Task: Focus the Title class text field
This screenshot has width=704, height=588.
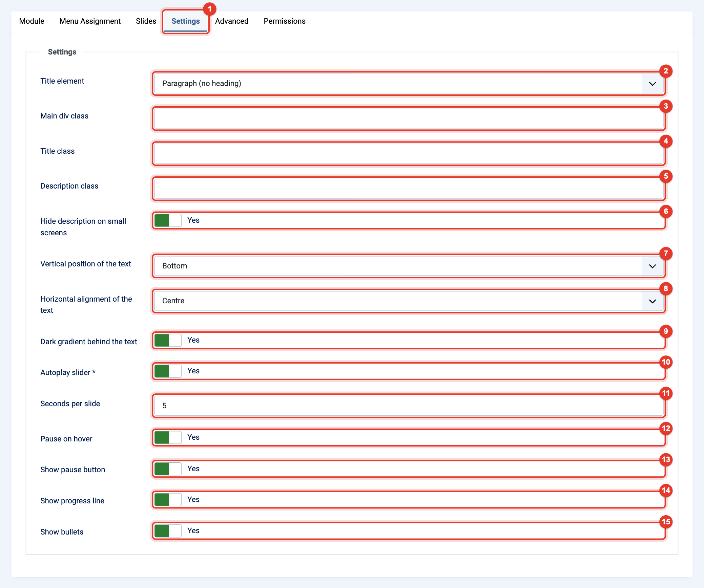Action: click(409, 154)
